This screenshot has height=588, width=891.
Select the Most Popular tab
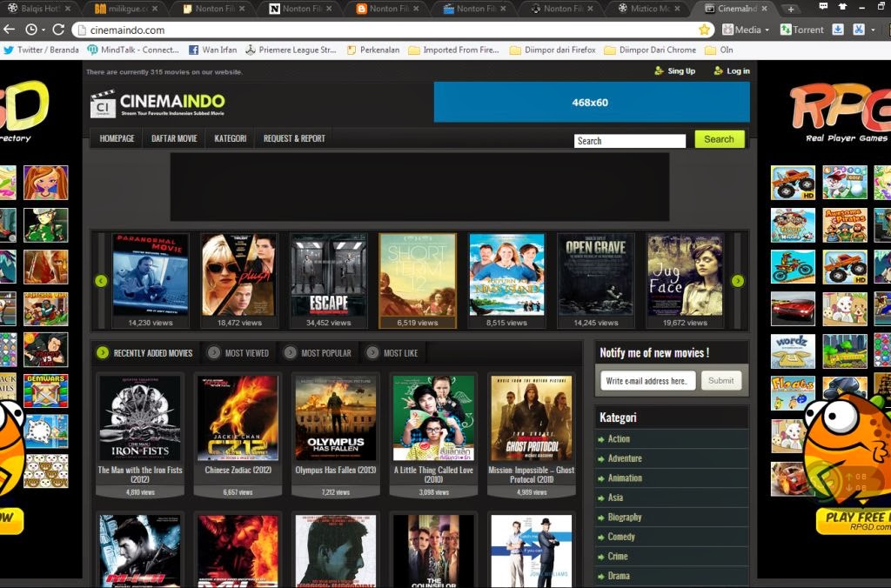click(318, 353)
